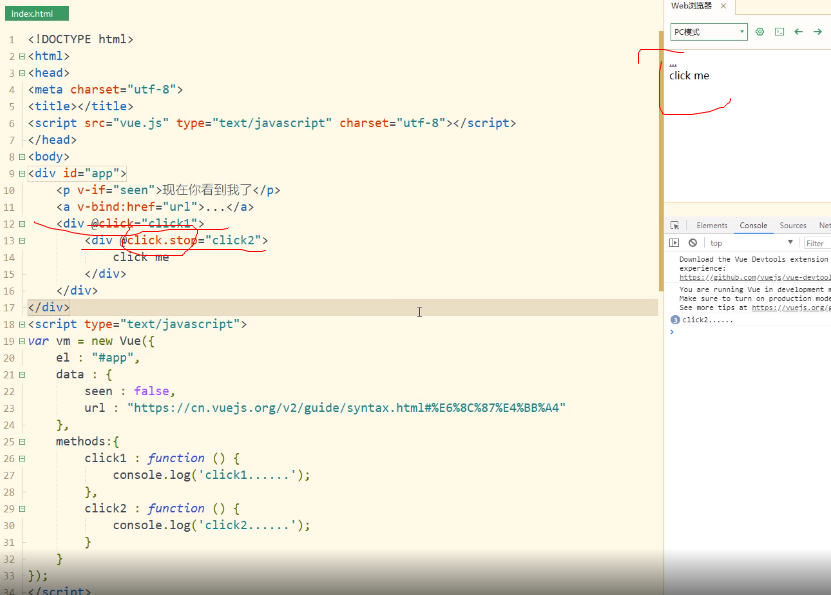Collapse the script block on line 18

point(22,324)
